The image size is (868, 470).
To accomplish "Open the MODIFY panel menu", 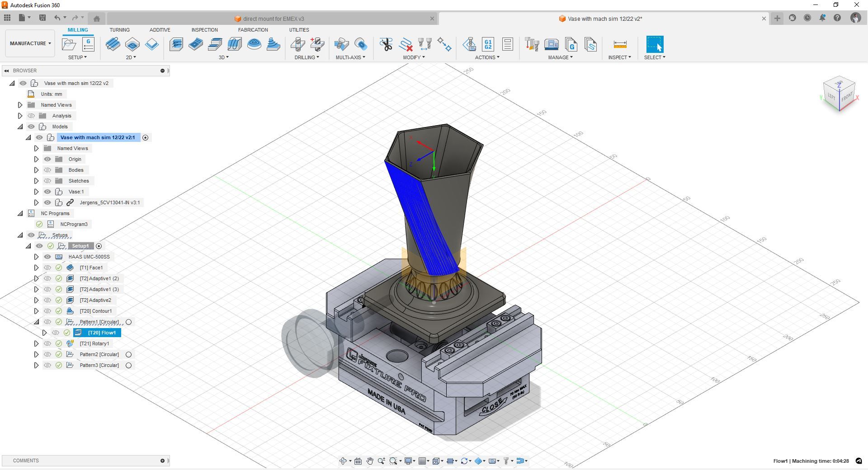I will 414,57.
